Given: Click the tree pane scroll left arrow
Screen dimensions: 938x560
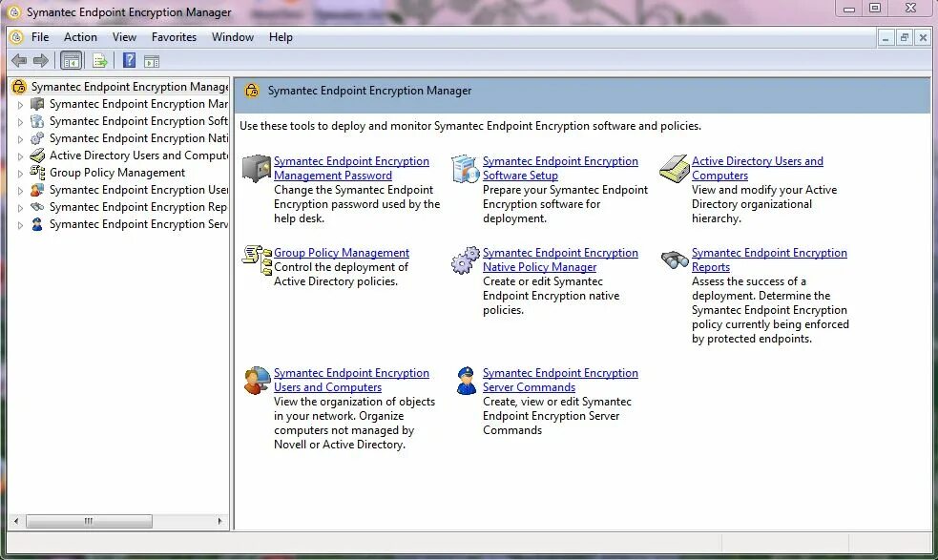Looking at the screenshot, I should pos(16,521).
